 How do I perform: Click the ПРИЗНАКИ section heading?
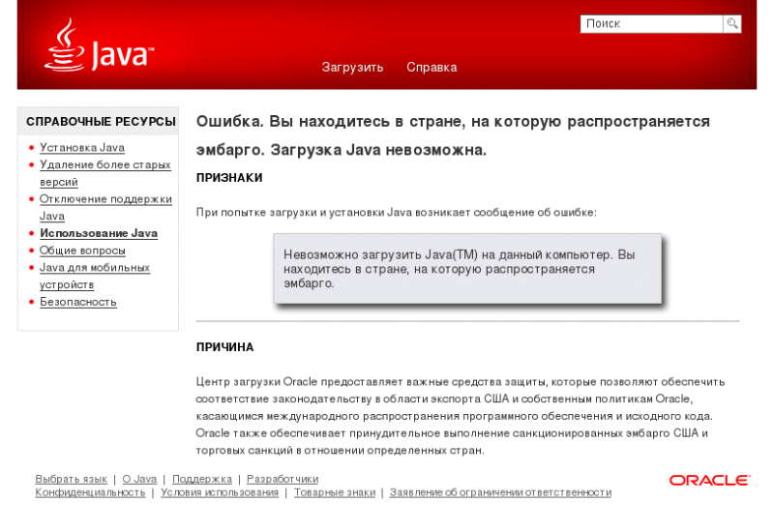(x=229, y=178)
